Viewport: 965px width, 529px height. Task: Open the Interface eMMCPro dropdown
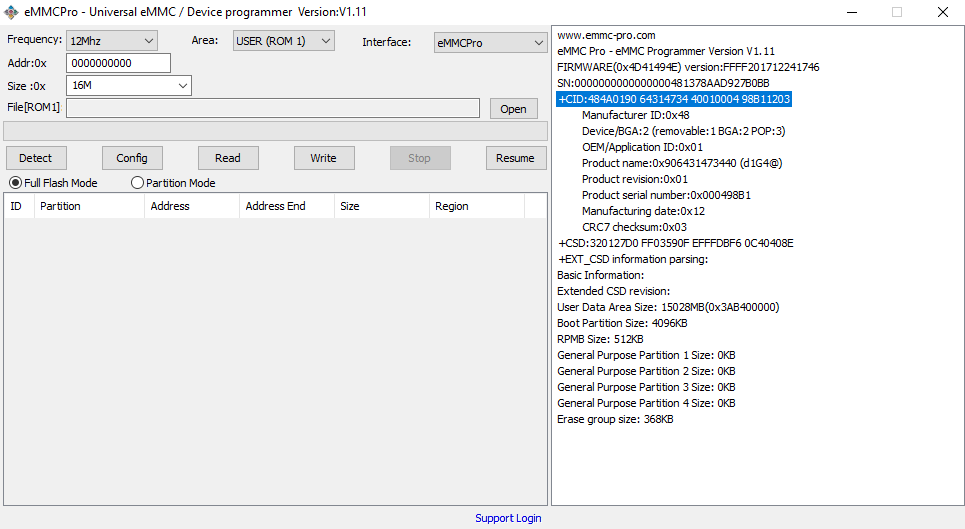[491, 42]
